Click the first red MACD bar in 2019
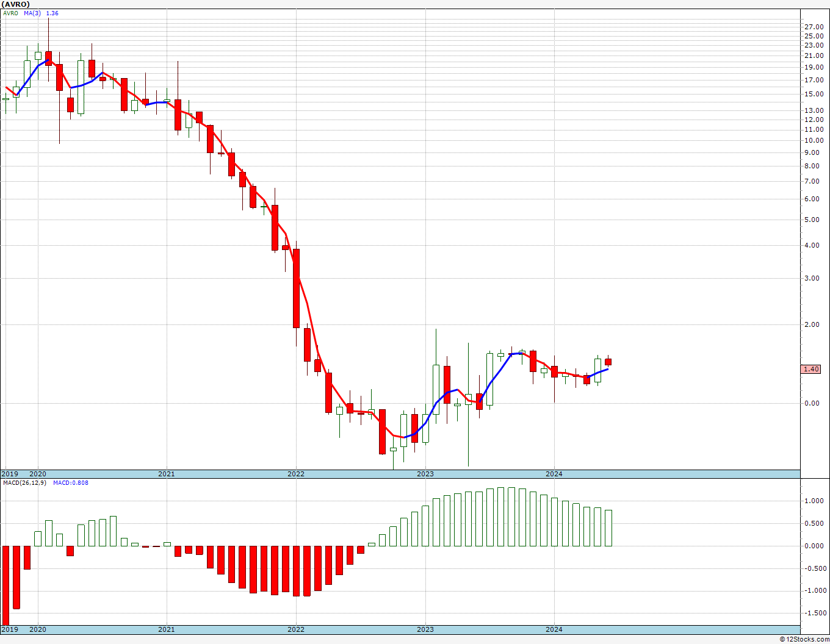This screenshot has width=830, height=644. point(5,584)
